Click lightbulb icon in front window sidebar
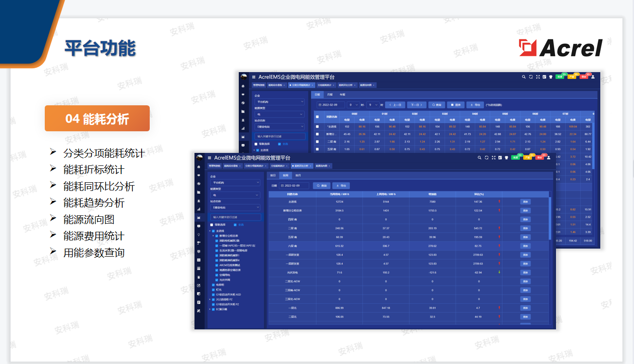The width and height of the screenshot is (634, 364). click(x=199, y=234)
